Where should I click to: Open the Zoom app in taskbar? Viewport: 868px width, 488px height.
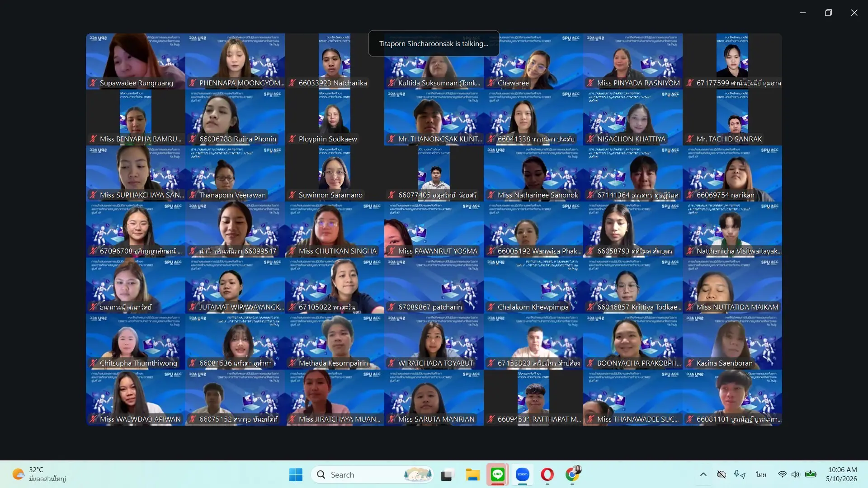point(523,474)
